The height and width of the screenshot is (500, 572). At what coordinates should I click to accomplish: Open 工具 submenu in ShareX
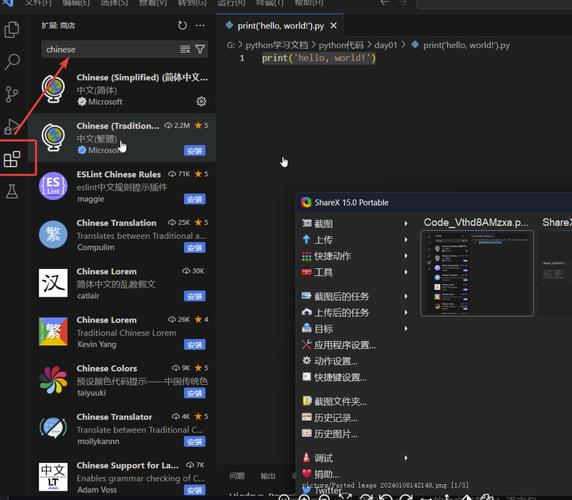coord(355,272)
